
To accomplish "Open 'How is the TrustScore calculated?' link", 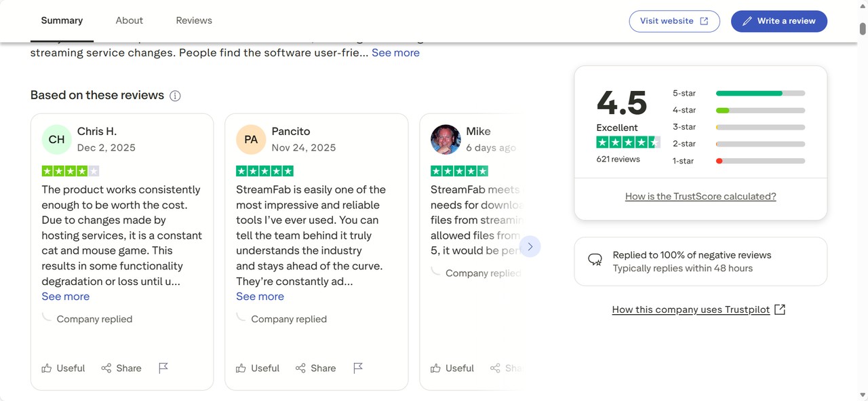I will pos(701,196).
